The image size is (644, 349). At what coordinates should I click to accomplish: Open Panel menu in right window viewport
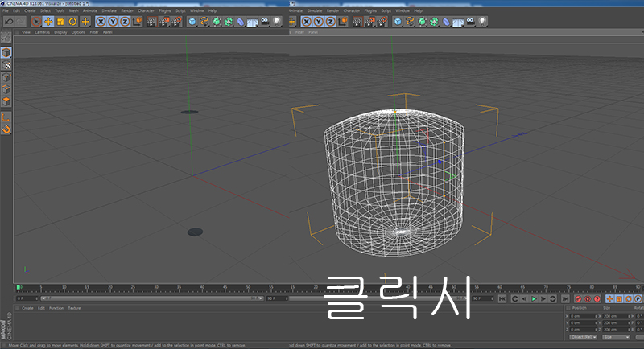pyautogui.click(x=313, y=32)
